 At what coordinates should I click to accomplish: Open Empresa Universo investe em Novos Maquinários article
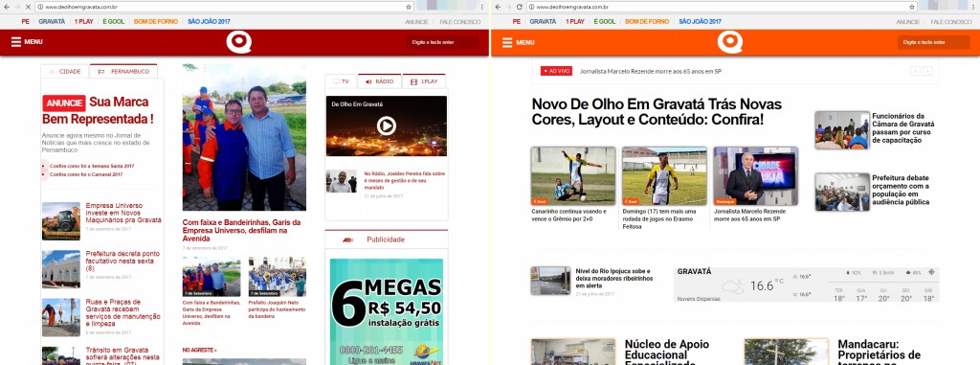tap(123, 213)
